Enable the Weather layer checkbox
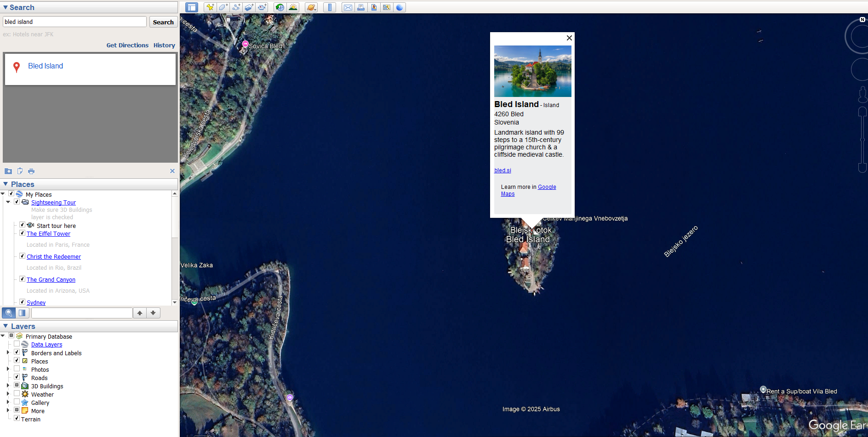Image resolution: width=868 pixels, height=437 pixels. [17, 394]
